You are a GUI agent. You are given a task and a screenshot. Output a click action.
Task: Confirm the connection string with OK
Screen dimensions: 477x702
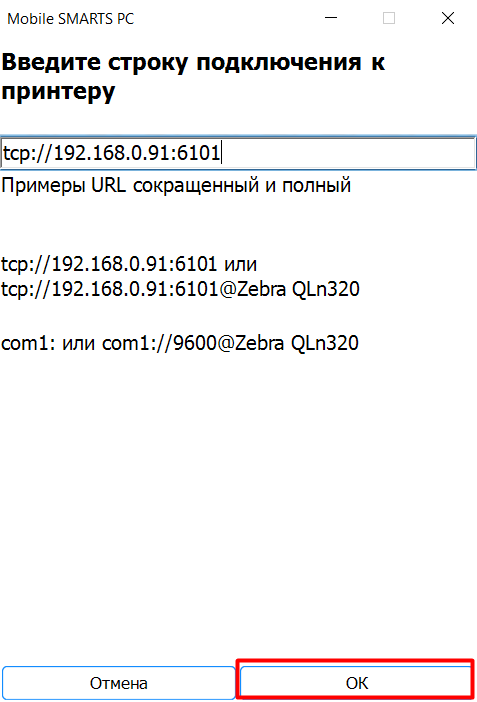point(357,683)
